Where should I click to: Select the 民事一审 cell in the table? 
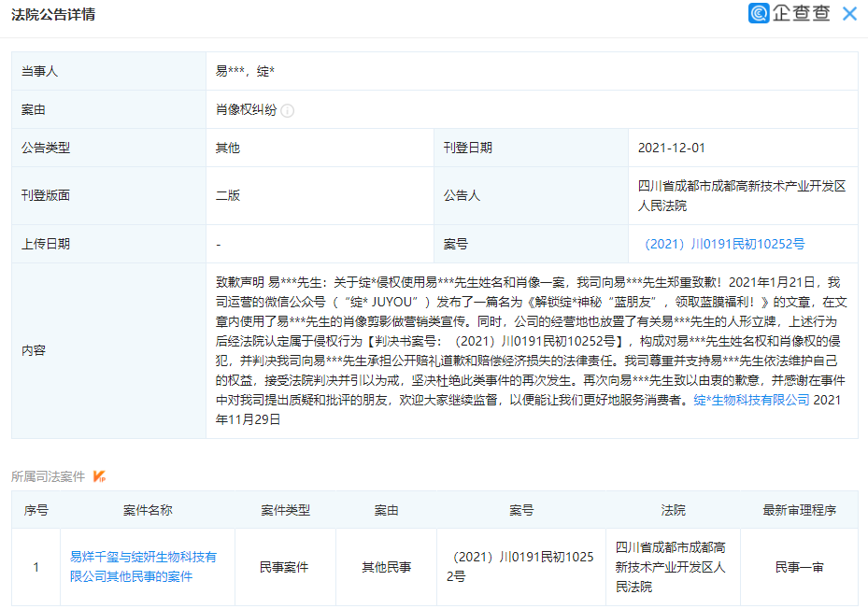pyautogui.click(x=799, y=567)
